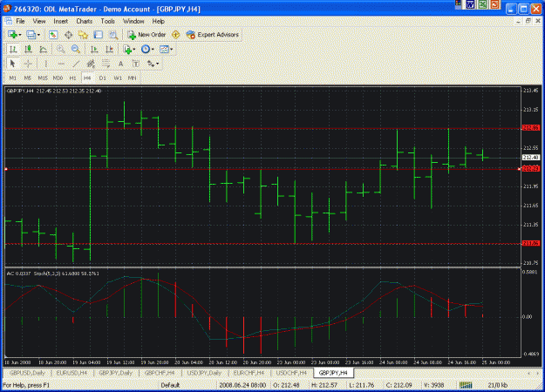Viewport: 545px width, 392px height.
Task: Click the Expert Advisors button
Action: tap(213, 35)
